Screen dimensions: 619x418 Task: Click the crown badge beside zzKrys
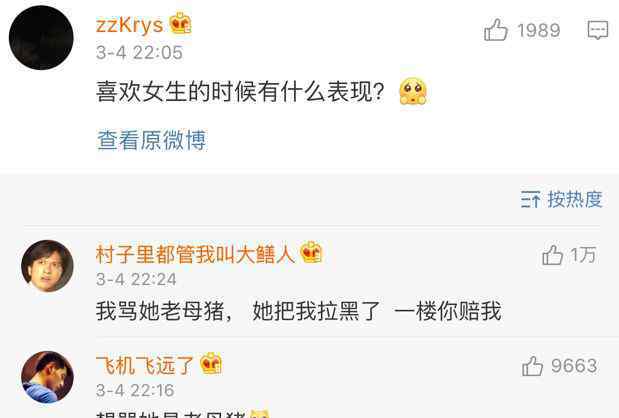(x=180, y=24)
